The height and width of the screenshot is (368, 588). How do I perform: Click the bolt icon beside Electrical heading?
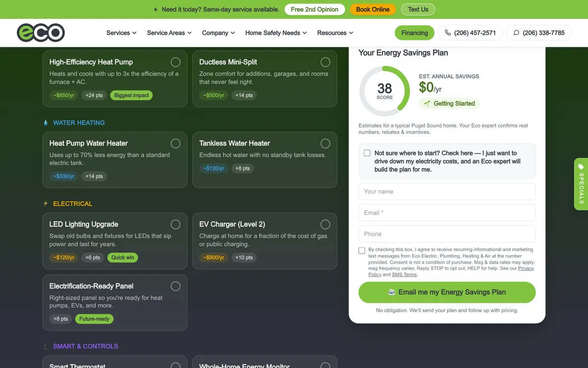[x=46, y=204]
